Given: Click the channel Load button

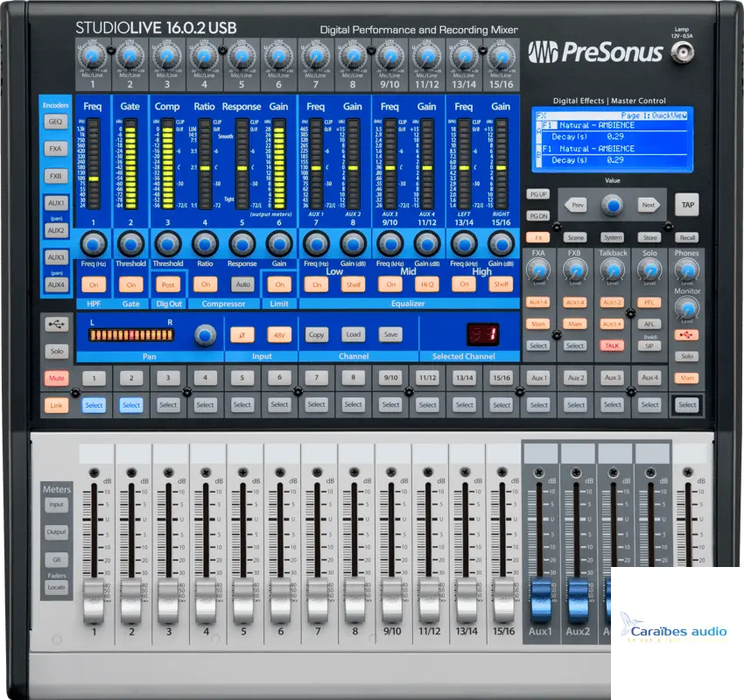Looking at the screenshot, I should click(x=354, y=335).
